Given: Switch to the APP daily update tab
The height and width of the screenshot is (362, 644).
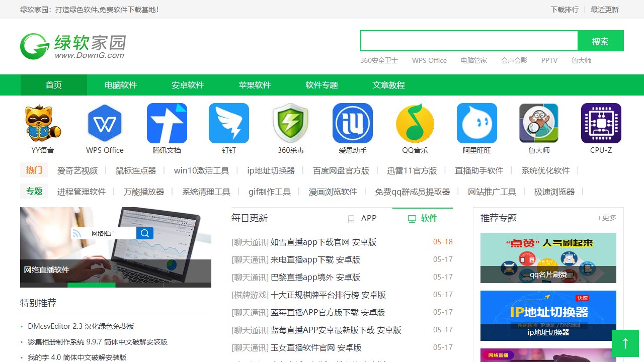Looking at the screenshot, I should coord(362,218).
